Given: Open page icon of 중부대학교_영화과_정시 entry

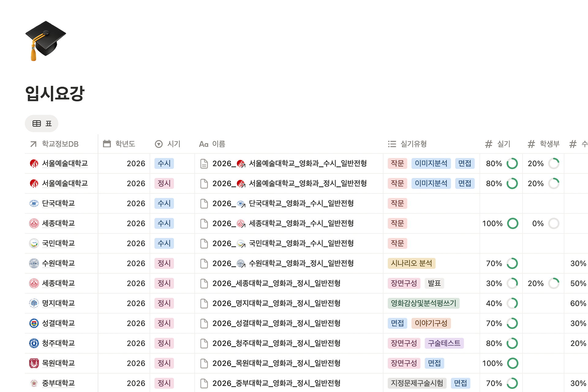Looking at the screenshot, I should click(204, 383).
